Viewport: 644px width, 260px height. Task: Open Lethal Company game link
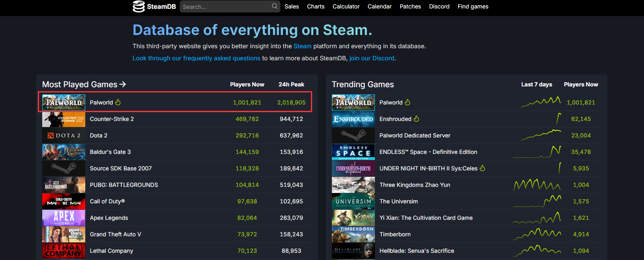point(111,251)
